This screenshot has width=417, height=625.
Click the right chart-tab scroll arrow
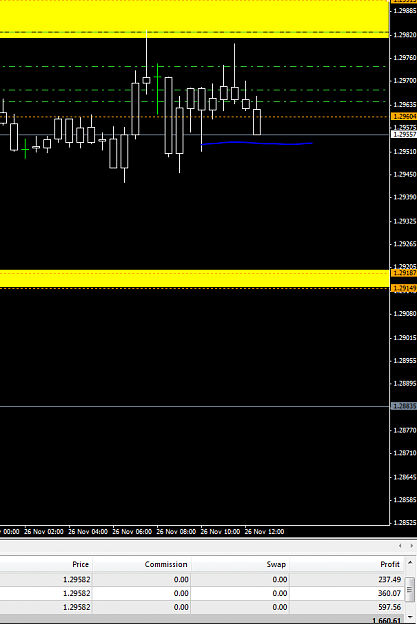(x=411, y=545)
